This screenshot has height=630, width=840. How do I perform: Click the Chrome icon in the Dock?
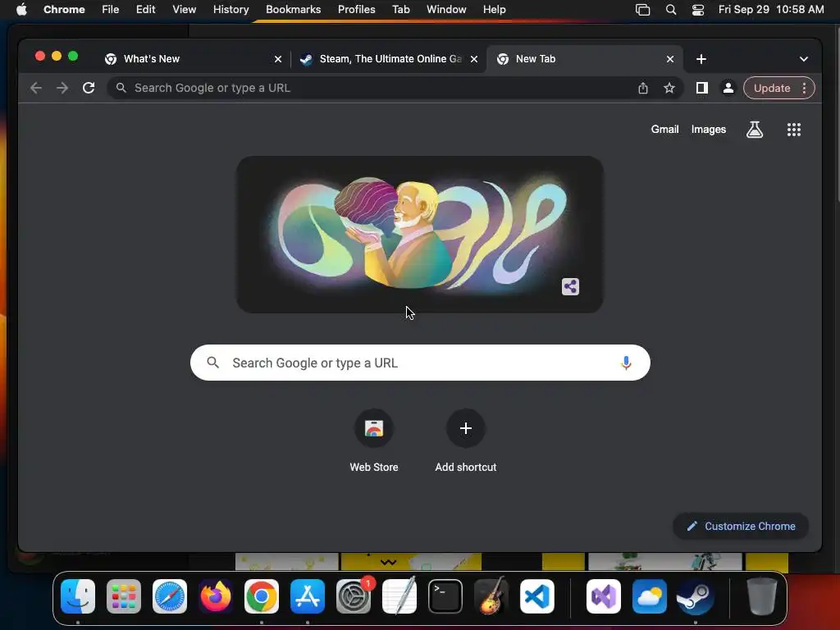pyautogui.click(x=262, y=596)
